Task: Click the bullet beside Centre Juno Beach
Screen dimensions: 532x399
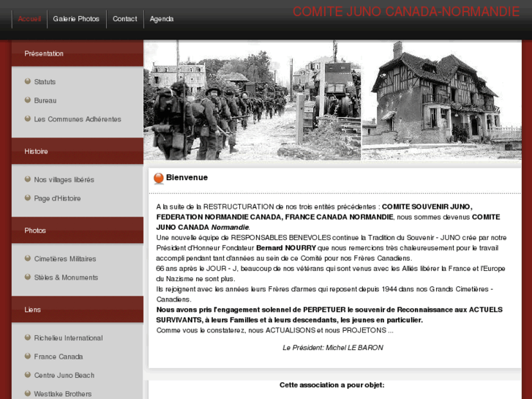Action: pyautogui.click(x=28, y=375)
